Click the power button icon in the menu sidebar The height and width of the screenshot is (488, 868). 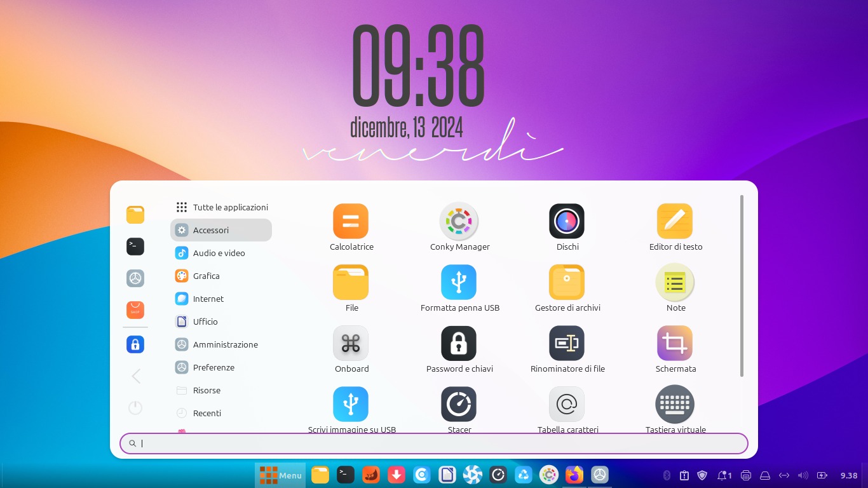(135, 408)
